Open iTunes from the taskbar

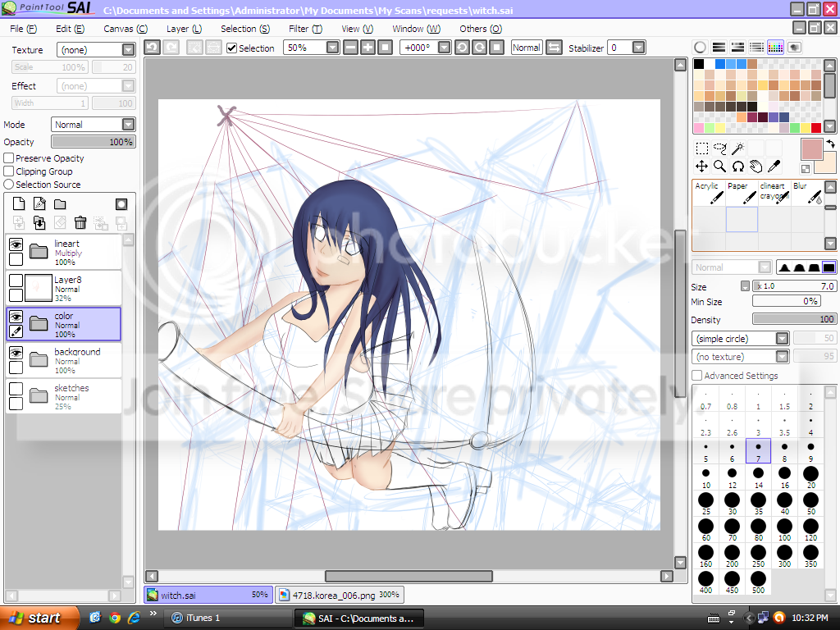click(x=226, y=618)
